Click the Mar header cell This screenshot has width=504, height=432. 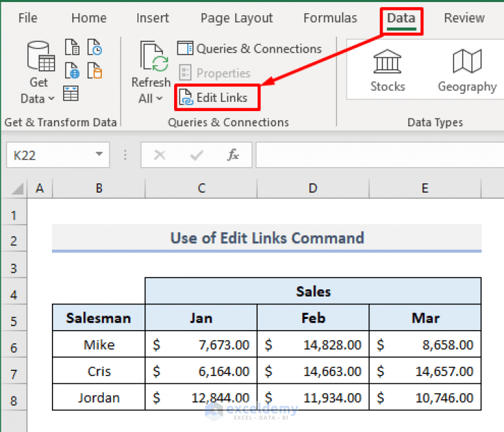point(425,318)
